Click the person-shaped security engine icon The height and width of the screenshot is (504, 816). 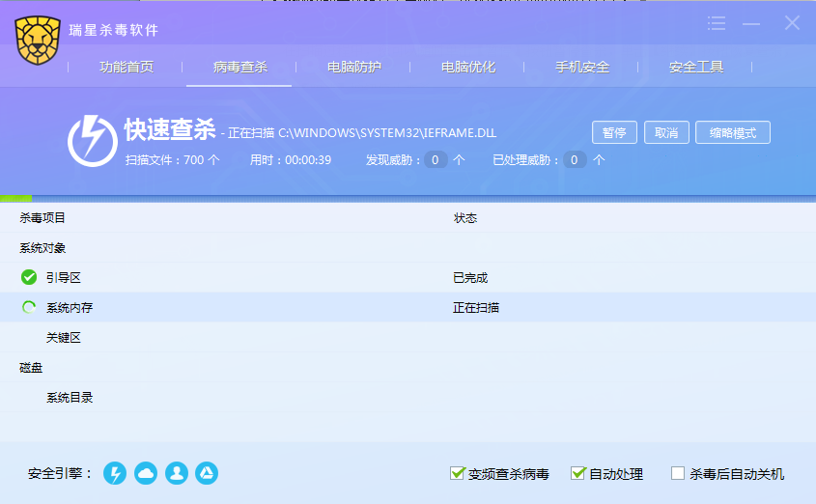[176, 473]
